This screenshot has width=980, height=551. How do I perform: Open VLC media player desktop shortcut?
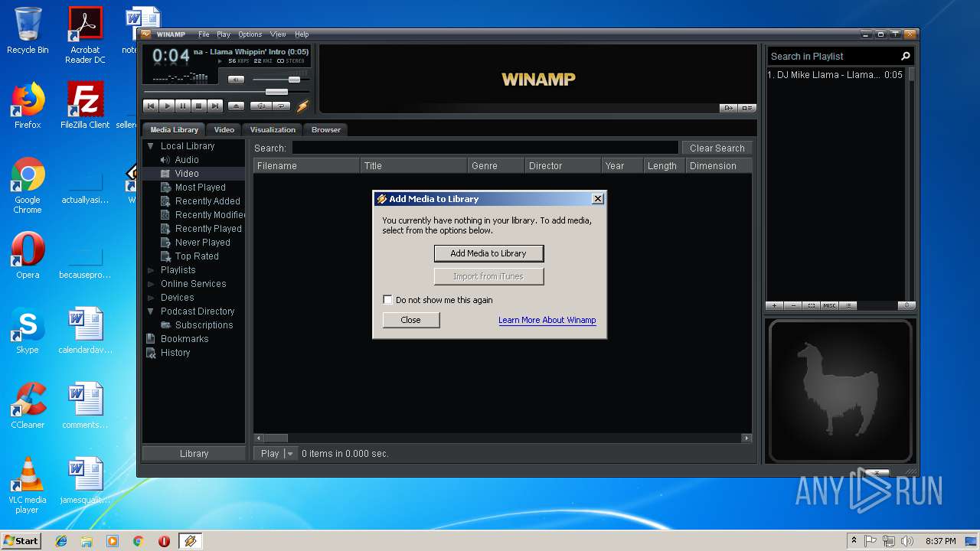28,485
